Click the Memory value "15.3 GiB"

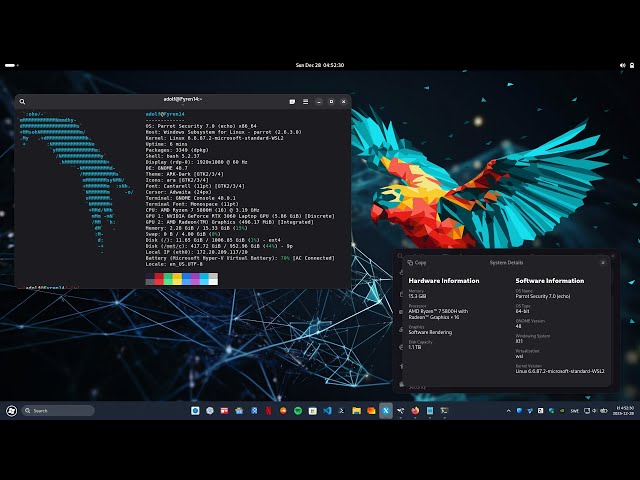[417, 296]
